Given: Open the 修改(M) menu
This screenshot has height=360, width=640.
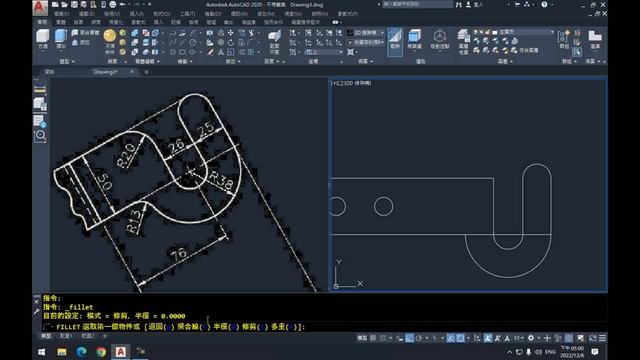Looking at the screenshot, I should point(266,14).
